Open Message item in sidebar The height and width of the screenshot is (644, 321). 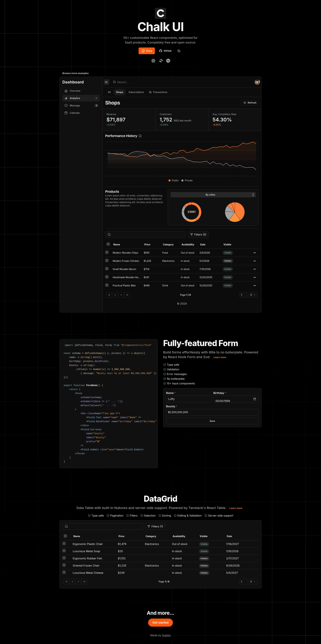(x=81, y=106)
